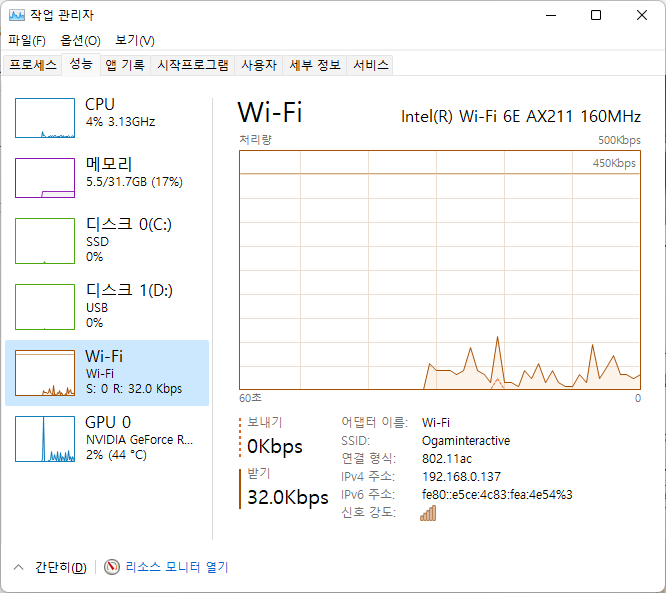
Task: Switch to the 앱 기록 tab
Action: point(125,65)
